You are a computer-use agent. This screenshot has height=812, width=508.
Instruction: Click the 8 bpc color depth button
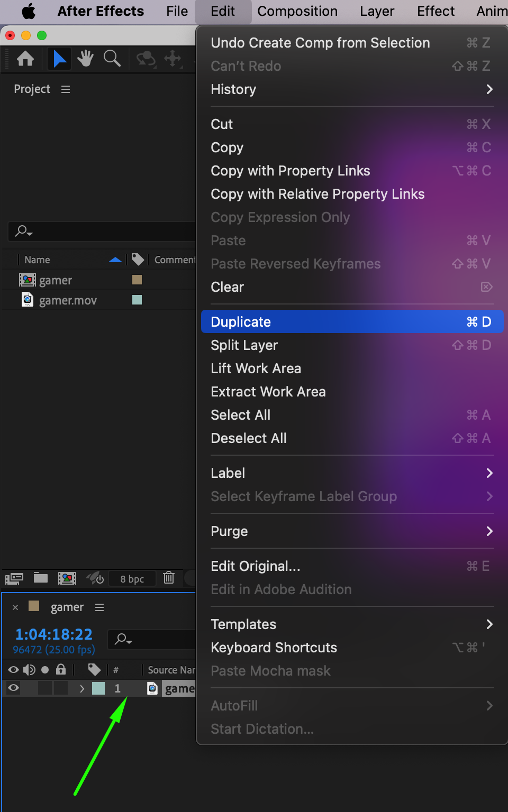pos(132,579)
